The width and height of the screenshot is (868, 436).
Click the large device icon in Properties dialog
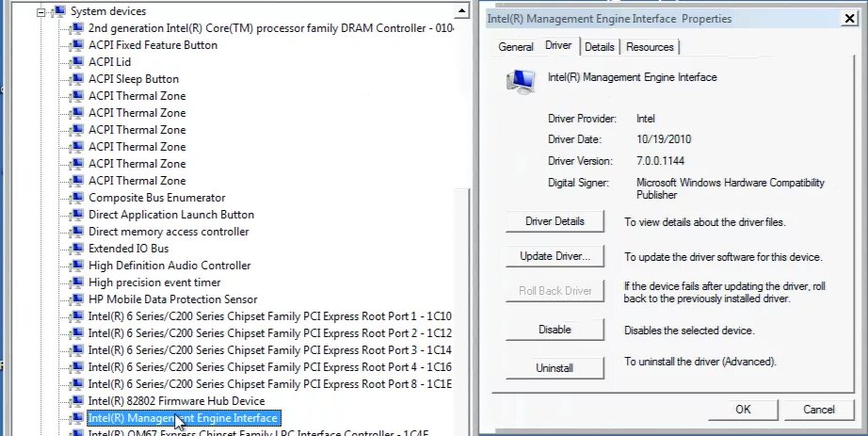[521, 81]
